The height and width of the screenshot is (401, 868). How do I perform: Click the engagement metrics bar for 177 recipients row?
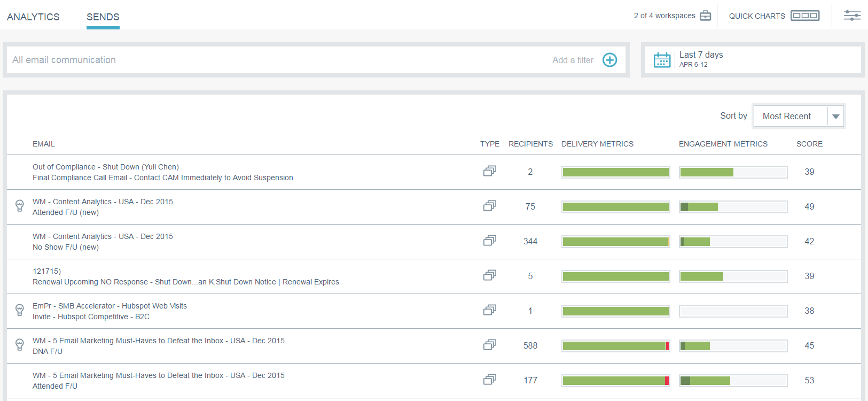coord(733,381)
